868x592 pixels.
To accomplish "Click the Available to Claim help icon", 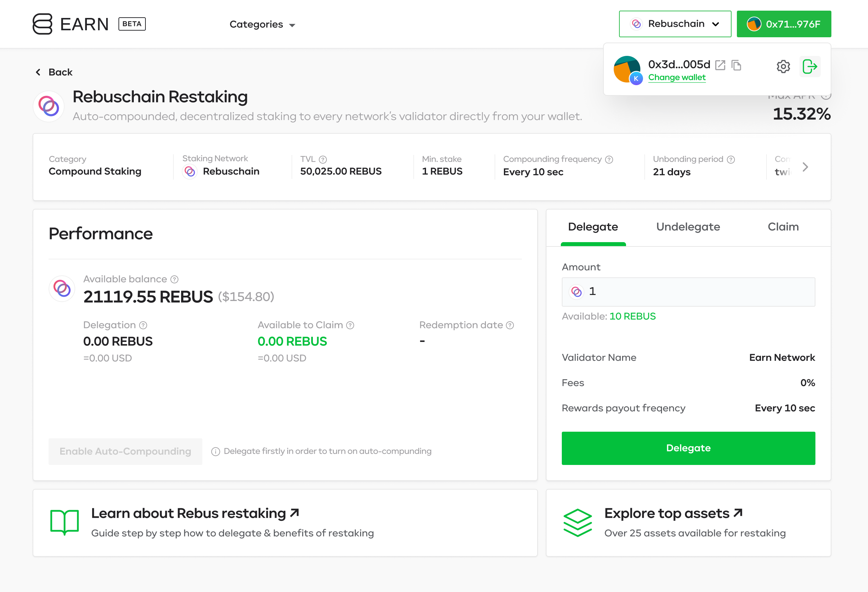I will [350, 325].
